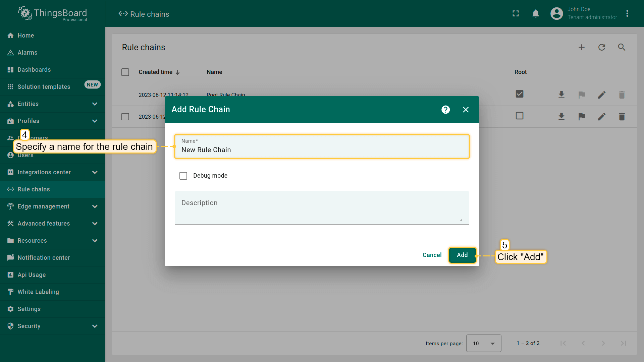Open search in rule chains table
Screen dimensions: 644x362
point(622,47)
